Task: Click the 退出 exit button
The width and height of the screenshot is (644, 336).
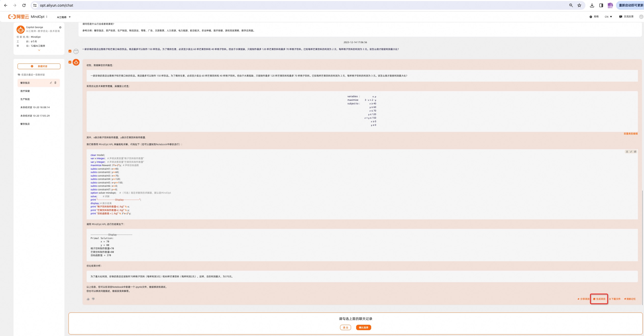Action: click(345, 328)
